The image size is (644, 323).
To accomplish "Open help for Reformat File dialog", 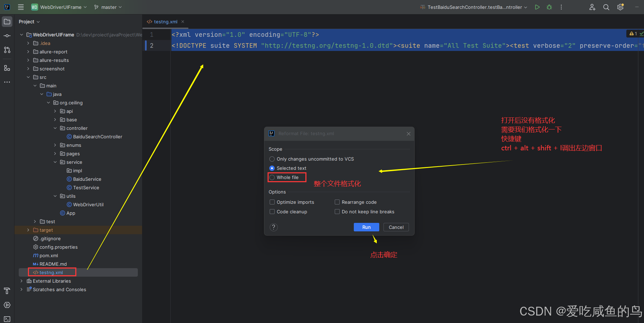I will [x=274, y=227].
